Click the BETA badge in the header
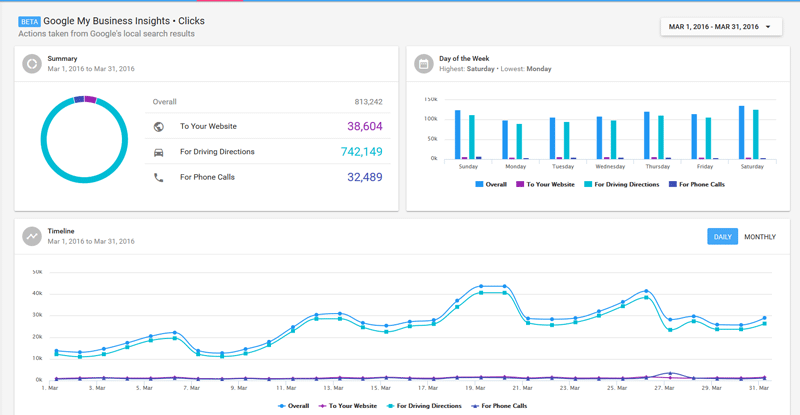 coord(29,21)
